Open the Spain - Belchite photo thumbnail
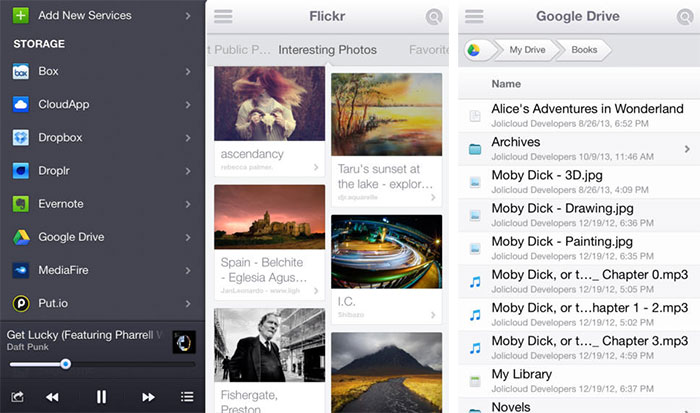Screen dimensions: 700x413 pyautogui.click(x=270, y=217)
